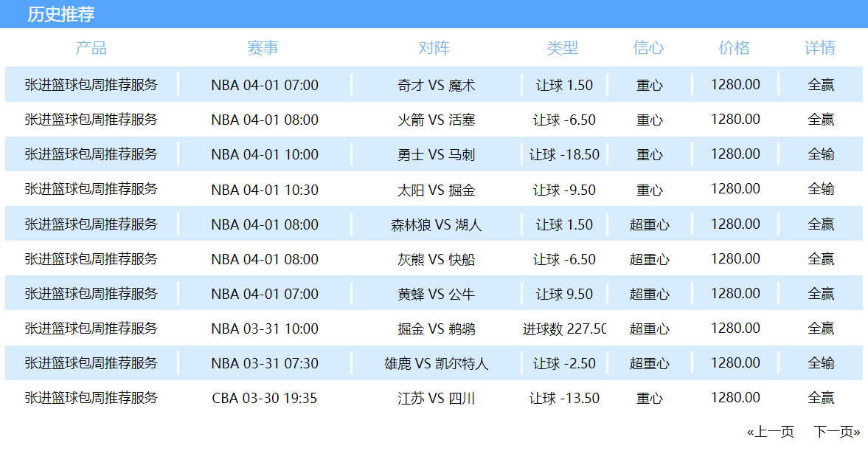Go to next page 下一页»

[x=837, y=432]
